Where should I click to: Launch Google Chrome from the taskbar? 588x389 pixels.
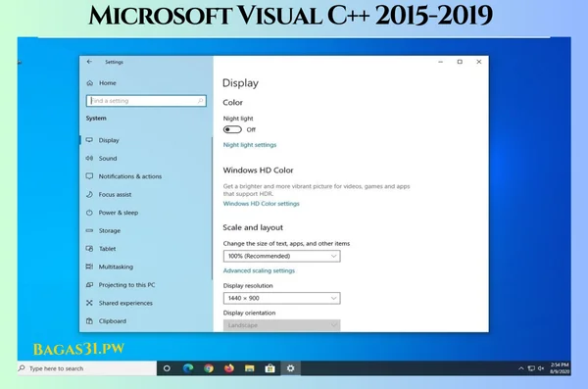tap(209, 368)
